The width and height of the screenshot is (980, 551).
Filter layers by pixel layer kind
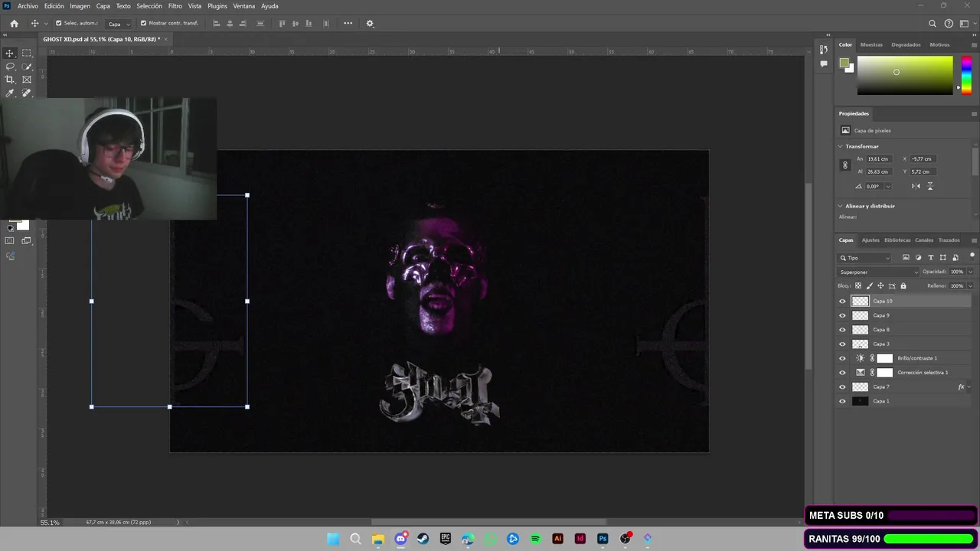[x=906, y=258]
